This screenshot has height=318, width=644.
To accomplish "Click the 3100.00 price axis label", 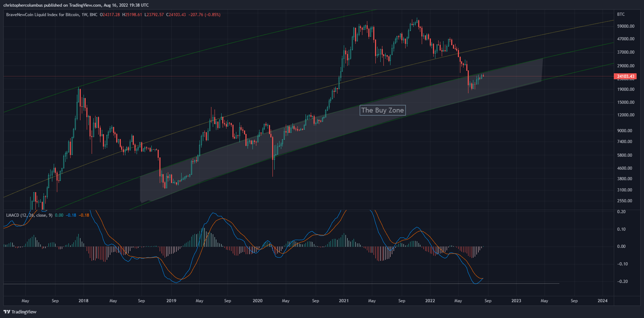I will [625, 190].
